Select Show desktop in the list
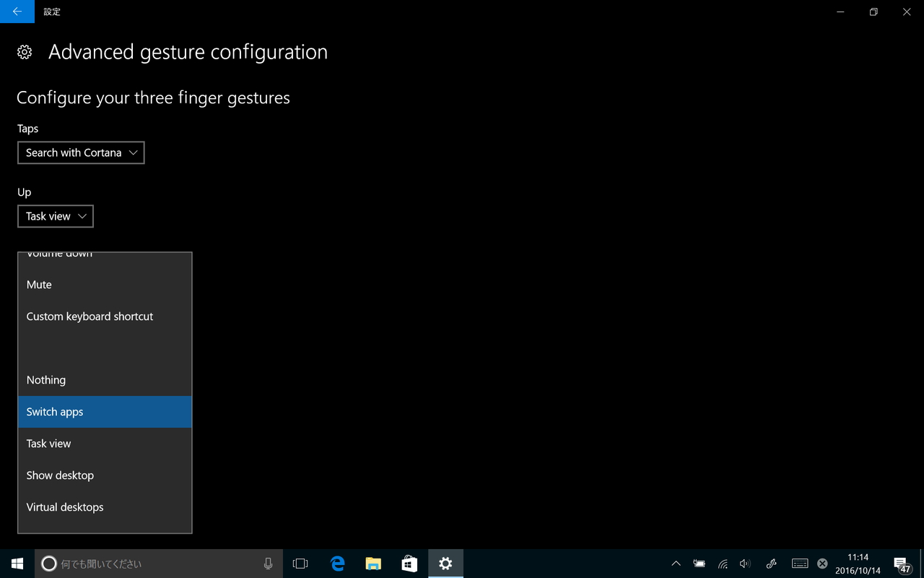Screen dimensions: 924x578 105,475
